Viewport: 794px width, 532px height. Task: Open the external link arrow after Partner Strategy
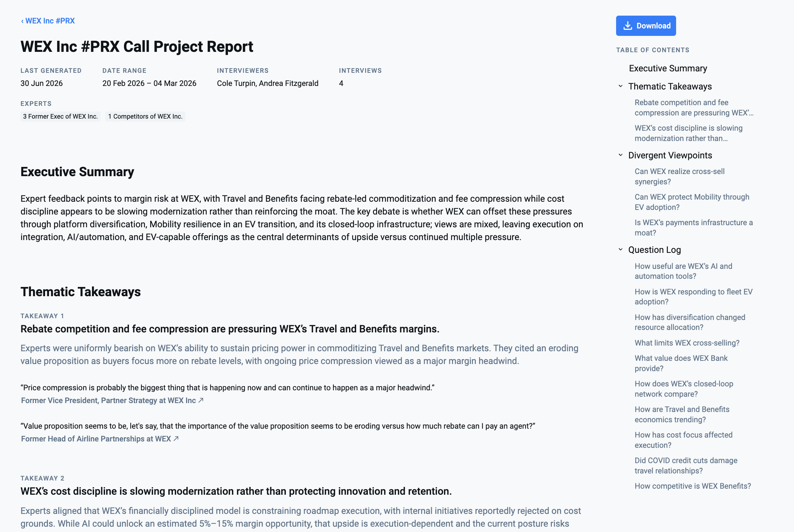[x=201, y=400]
